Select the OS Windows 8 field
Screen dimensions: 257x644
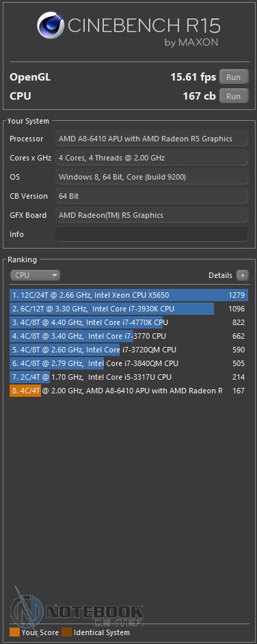pyautogui.click(x=152, y=177)
